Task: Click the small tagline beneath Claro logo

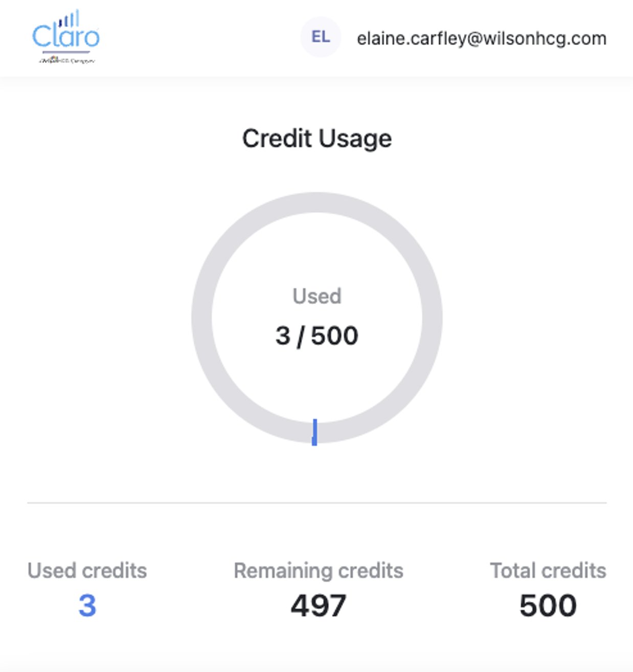Action: coord(67,60)
